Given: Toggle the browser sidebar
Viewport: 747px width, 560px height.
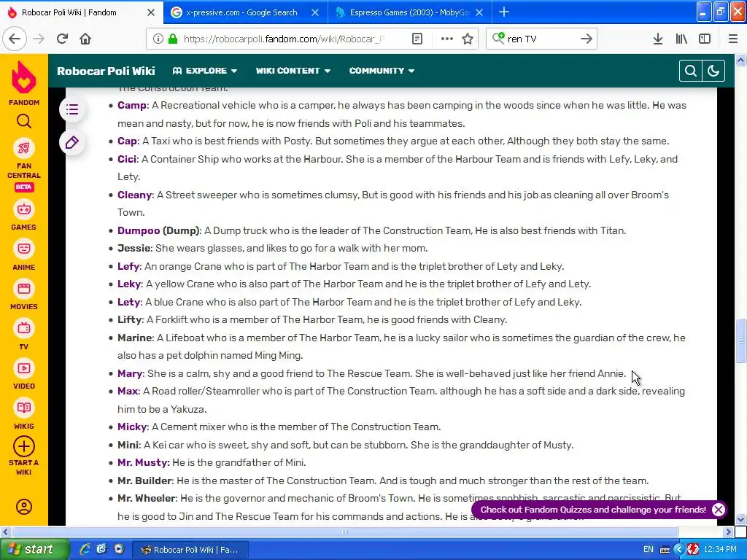Looking at the screenshot, I should pyautogui.click(x=705, y=39).
